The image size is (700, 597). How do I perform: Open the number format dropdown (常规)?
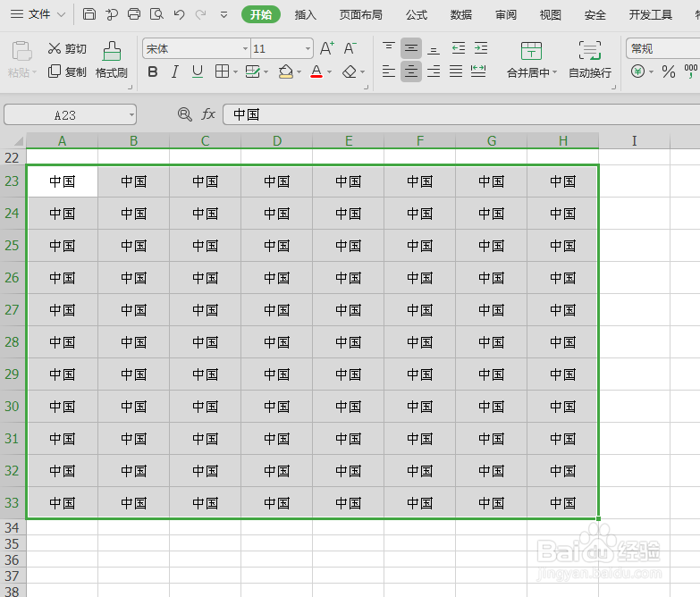663,48
